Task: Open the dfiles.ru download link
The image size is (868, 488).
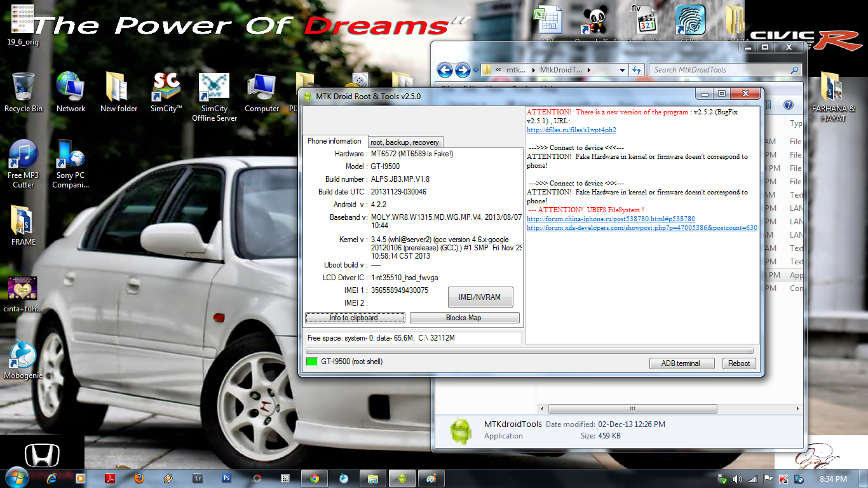Action: [571, 130]
